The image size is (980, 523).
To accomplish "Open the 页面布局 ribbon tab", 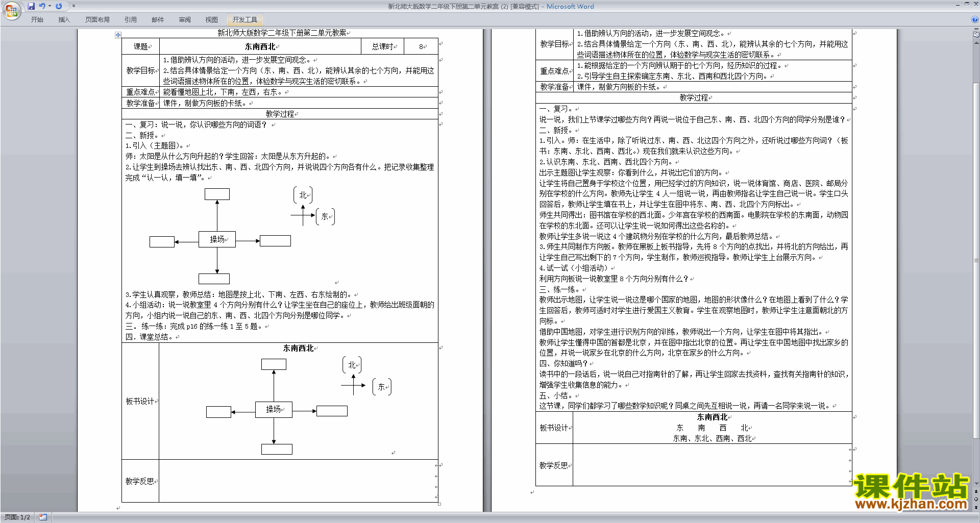I will pyautogui.click(x=97, y=19).
